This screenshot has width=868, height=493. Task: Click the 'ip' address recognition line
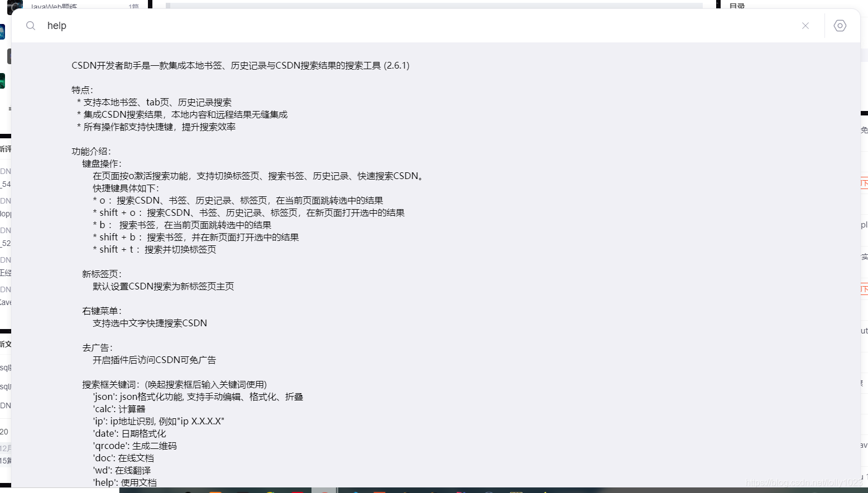(x=159, y=422)
